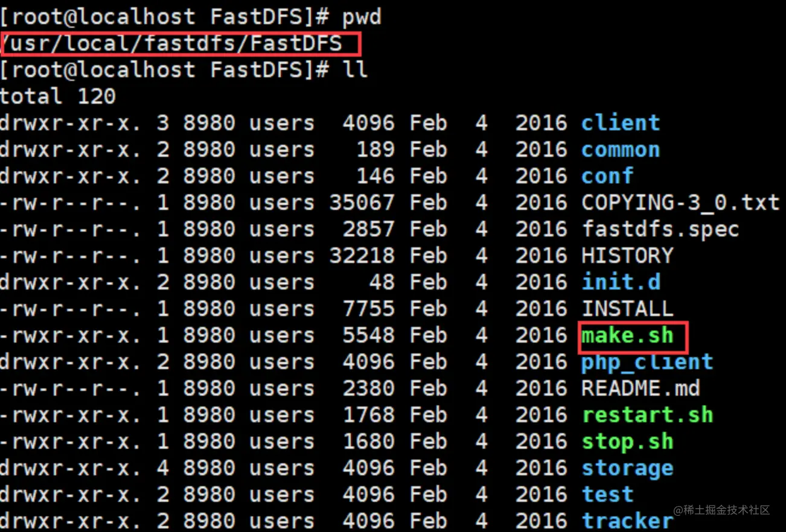Click the 'common' directory name
The image size is (786, 532).
621,150
